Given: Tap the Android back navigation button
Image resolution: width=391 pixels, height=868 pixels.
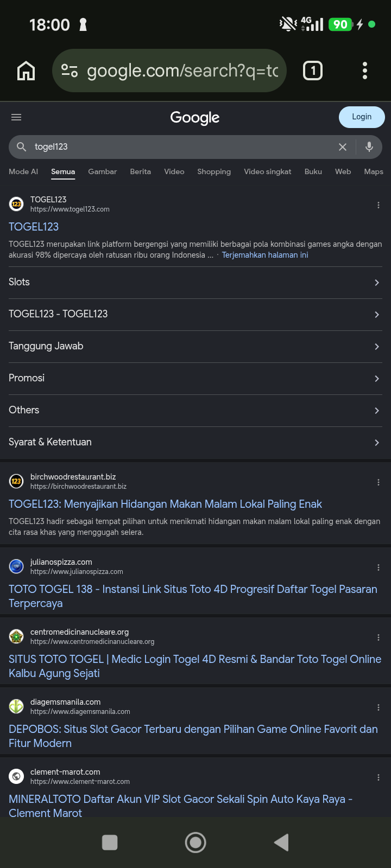Looking at the screenshot, I should [x=281, y=843].
